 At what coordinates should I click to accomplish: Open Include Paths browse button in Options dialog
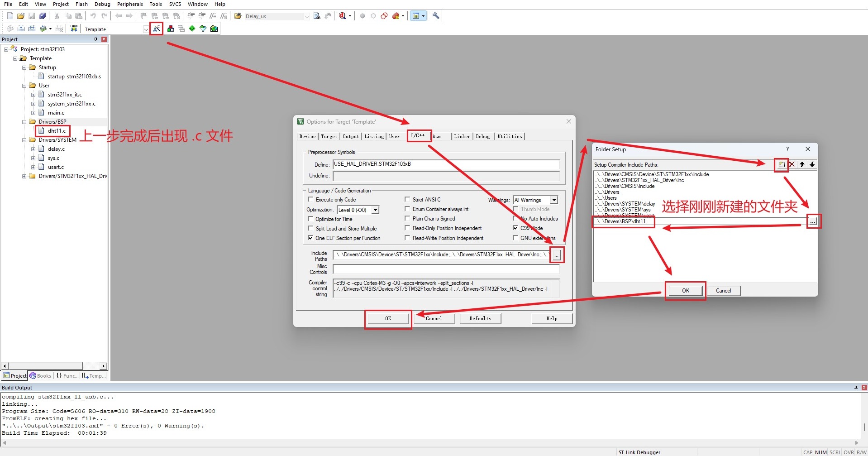coord(556,255)
